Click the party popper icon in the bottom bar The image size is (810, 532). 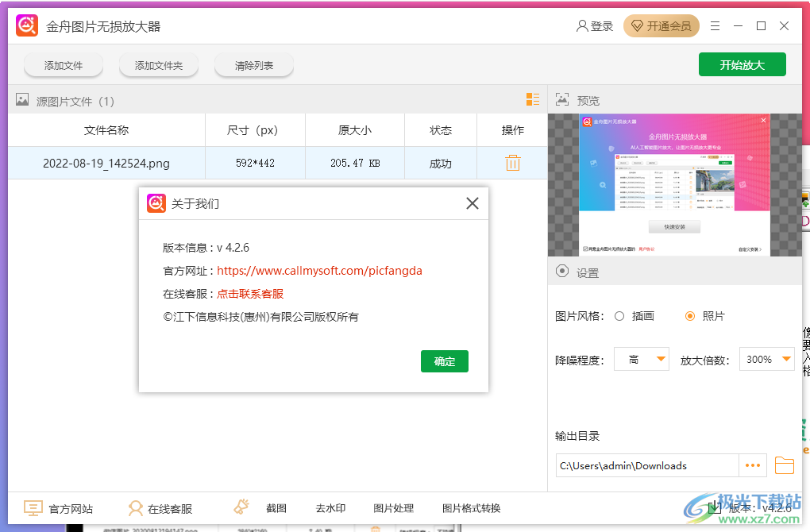(x=241, y=507)
